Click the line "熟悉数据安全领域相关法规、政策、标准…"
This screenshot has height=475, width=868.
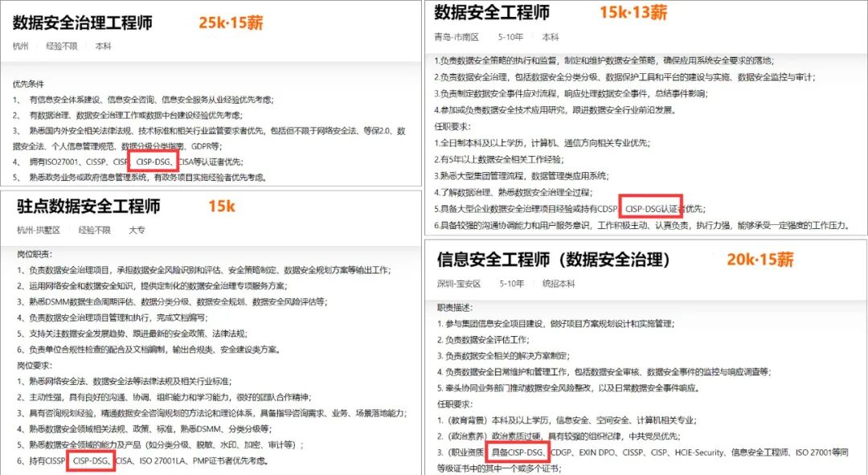click(x=143, y=429)
